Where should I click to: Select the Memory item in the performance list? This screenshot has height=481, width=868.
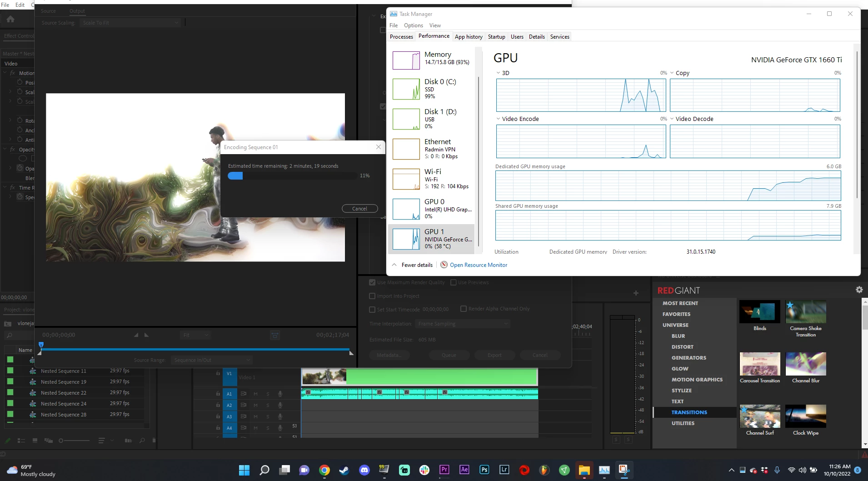432,60
